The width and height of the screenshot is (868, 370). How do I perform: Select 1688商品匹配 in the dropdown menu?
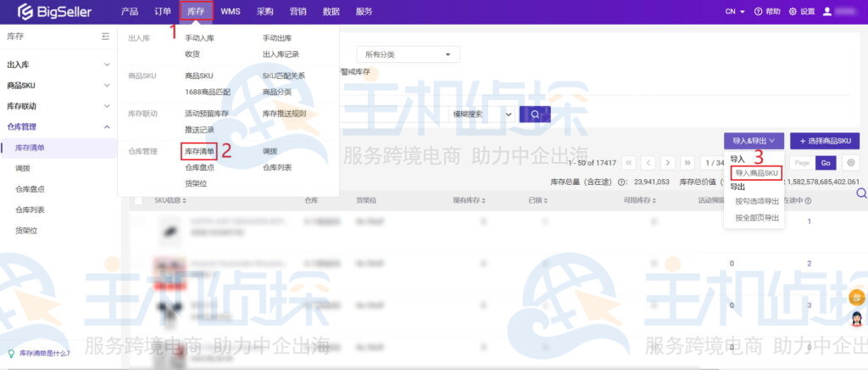click(x=208, y=92)
